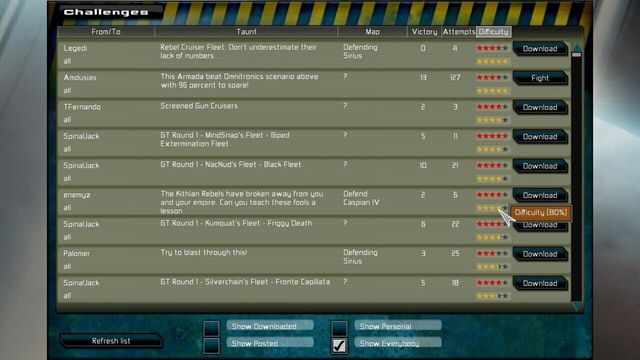Download enemyz Kithian Rebels challenge
Screen dimensions: 640x360
pos(540,196)
